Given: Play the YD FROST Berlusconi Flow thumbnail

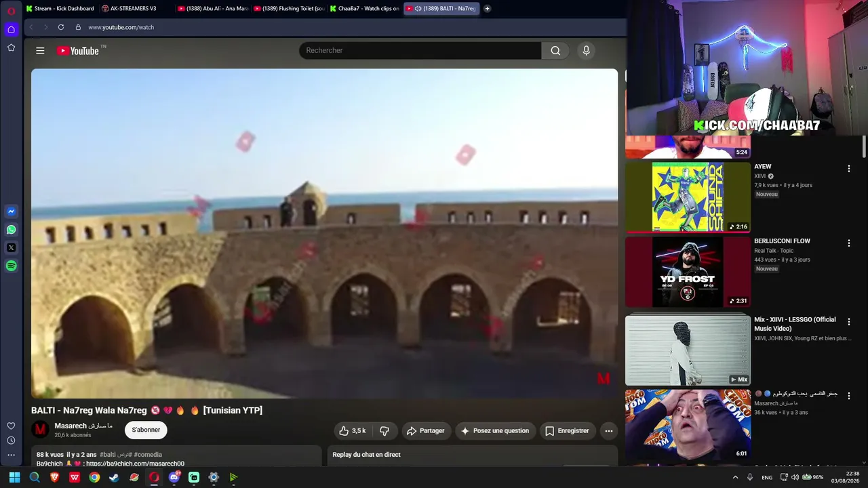Looking at the screenshot, I should (688, 272).
